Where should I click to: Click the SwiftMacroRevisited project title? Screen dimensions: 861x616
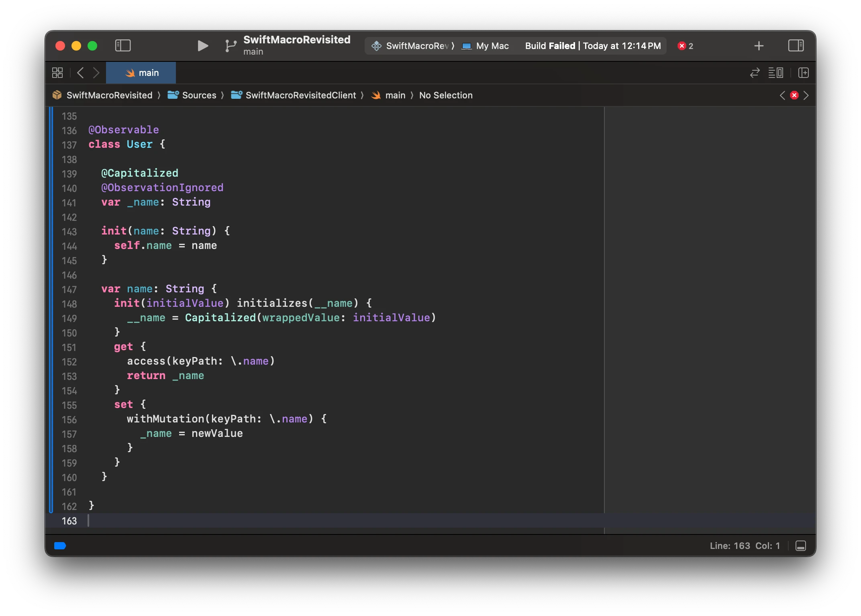297,40
